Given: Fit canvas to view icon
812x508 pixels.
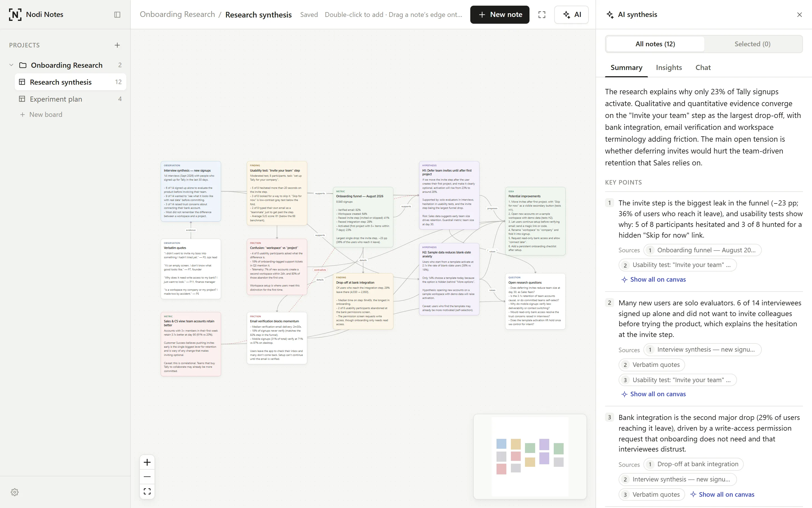Looking at the screenshot, I should [147, 492].
